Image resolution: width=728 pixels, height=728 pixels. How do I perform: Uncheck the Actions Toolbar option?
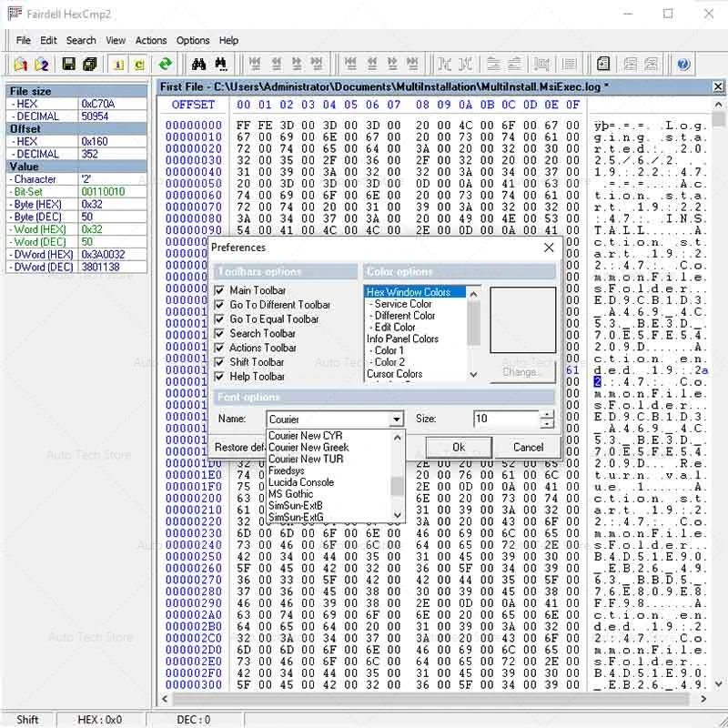219,348
